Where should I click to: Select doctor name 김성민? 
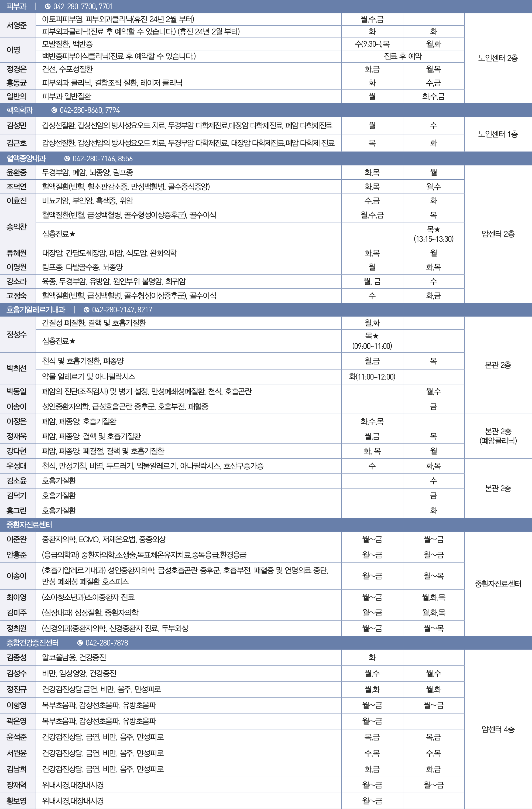pyautogui.click(x=17, y=125)
